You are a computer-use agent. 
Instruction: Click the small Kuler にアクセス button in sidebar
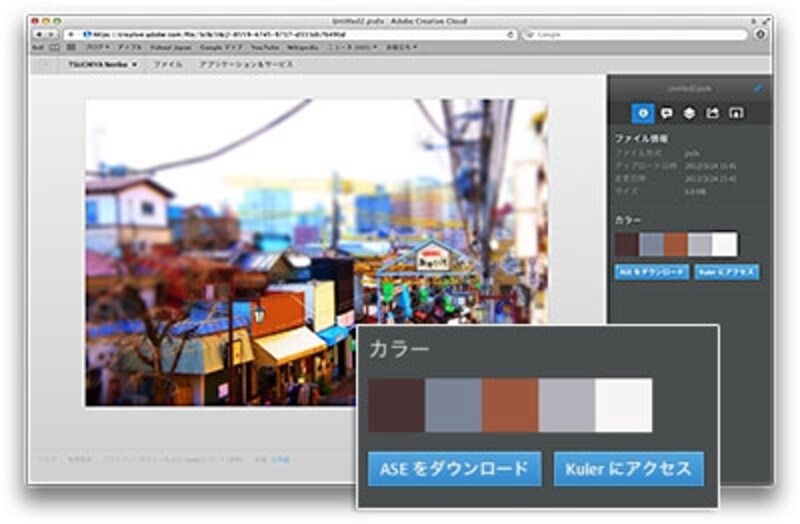pos(727,272)
